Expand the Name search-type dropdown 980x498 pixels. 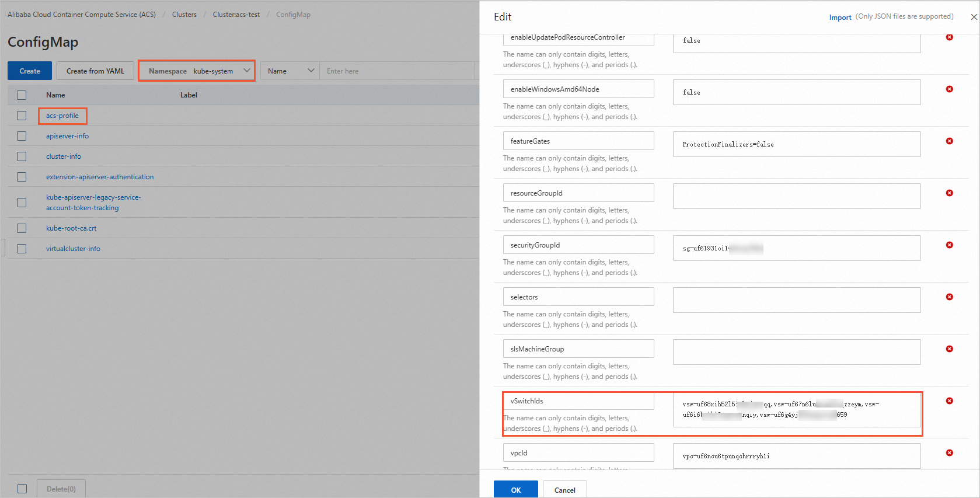[290, 71]
